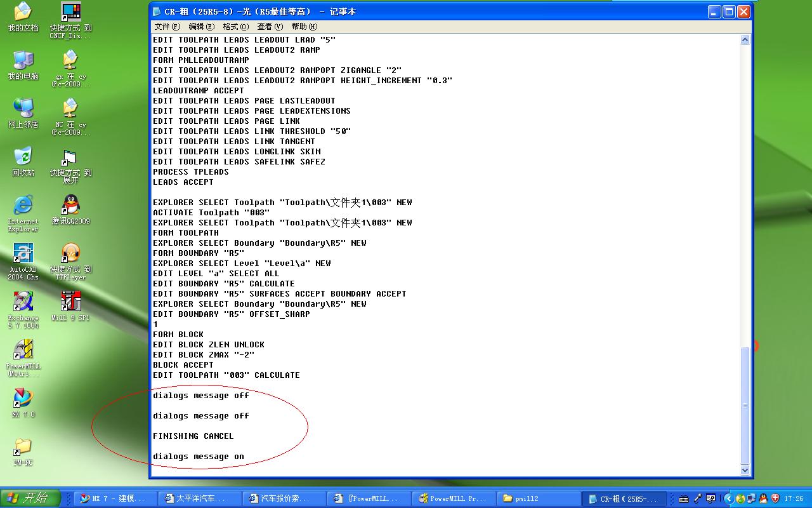Click the line 'BLOCK ACCEPT'
812x508 pixels.
[183, 365]
